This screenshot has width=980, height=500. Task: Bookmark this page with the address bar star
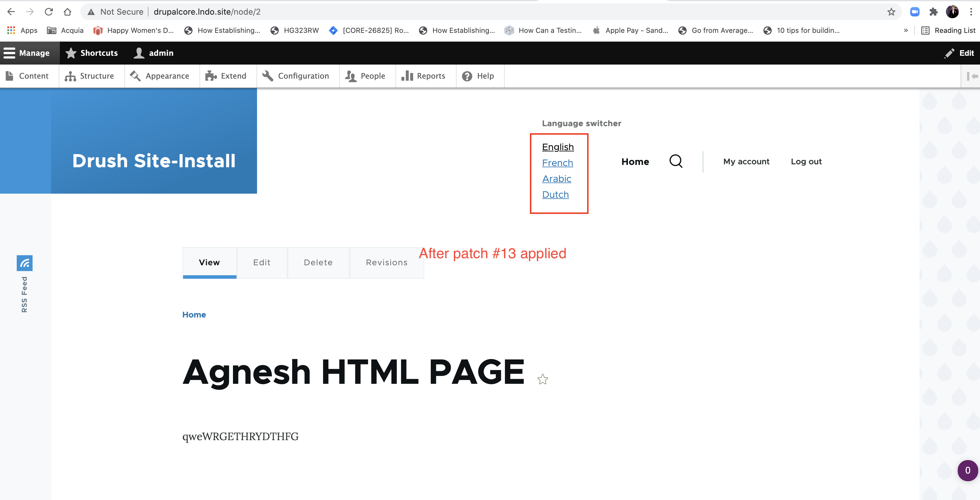[x=891, y=12]
